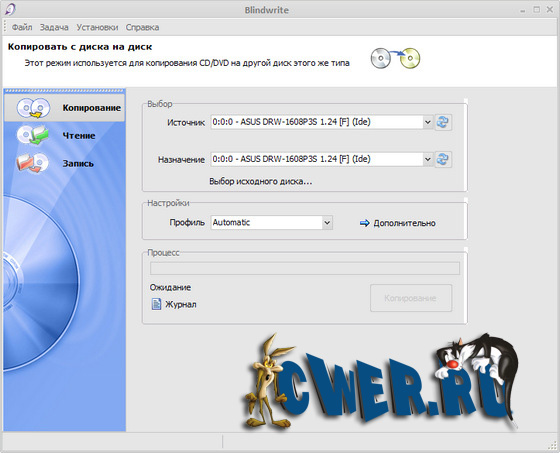Click the Ожидание status text

pos(170,287)
